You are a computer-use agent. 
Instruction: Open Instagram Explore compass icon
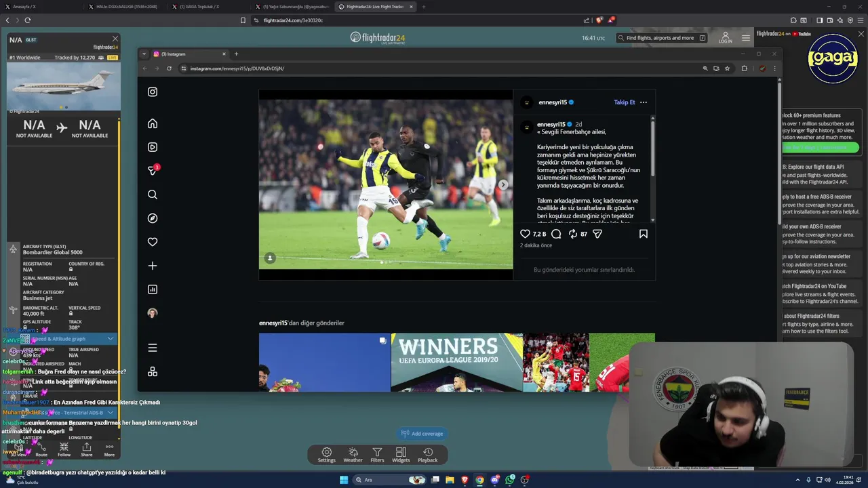153,218
